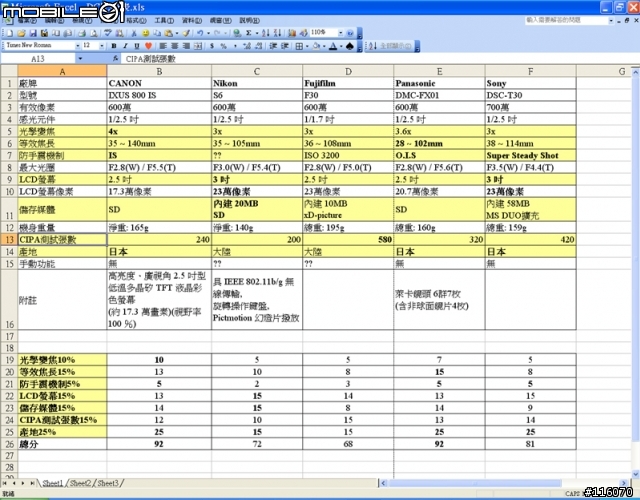
Task: Apply currency style with the dollar icon
Action: [211, 46]
